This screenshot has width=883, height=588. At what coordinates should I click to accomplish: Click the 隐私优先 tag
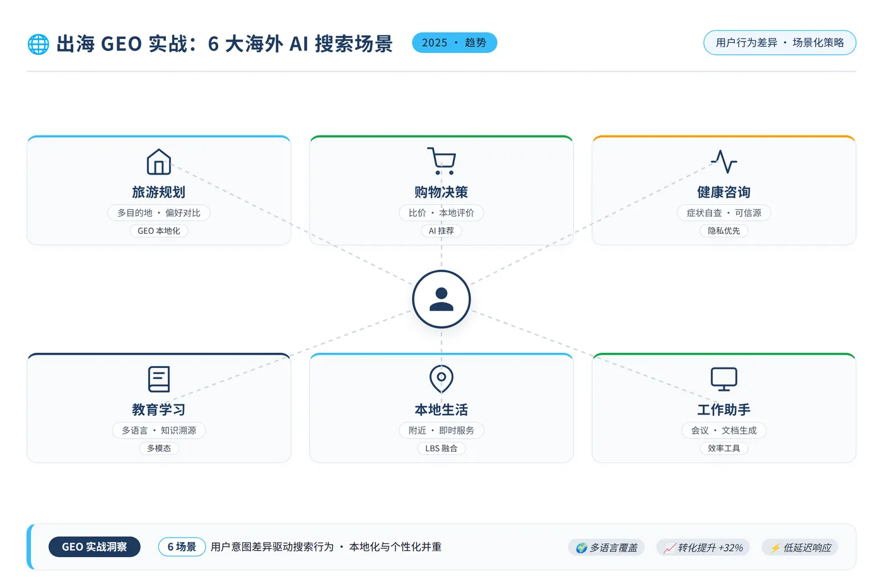(x=724, y=231)
